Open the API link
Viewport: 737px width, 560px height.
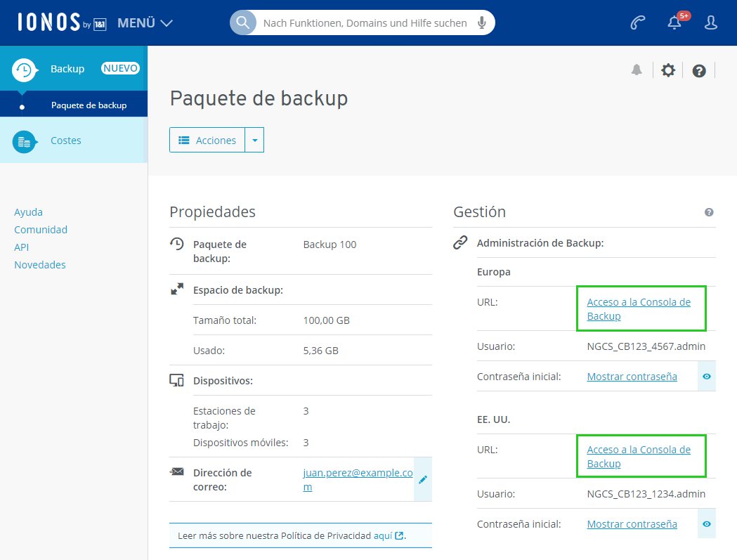tap(21, 247)
